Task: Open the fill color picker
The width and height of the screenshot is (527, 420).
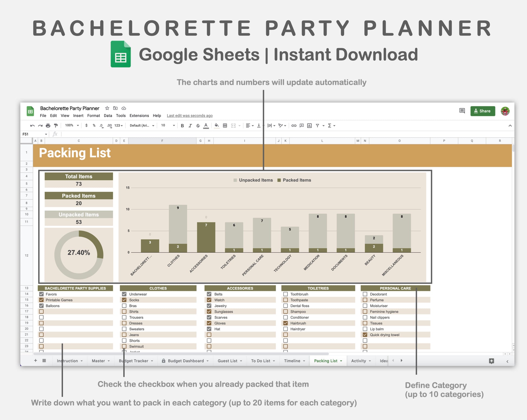Action: [x=216, y=126]
